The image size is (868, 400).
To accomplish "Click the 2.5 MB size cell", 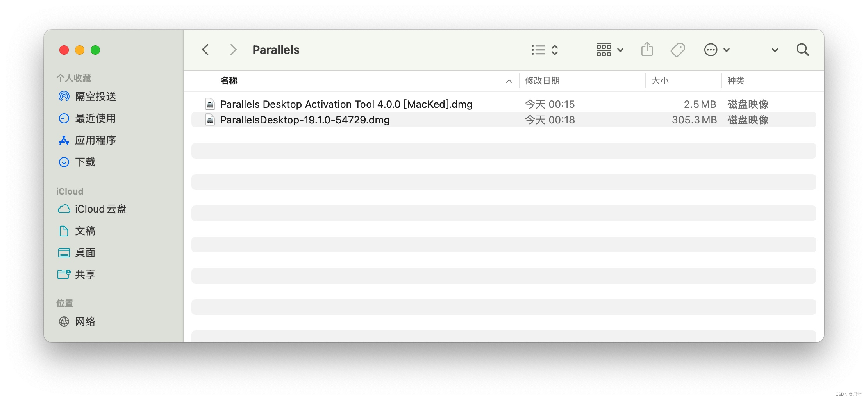I will 700,104.
